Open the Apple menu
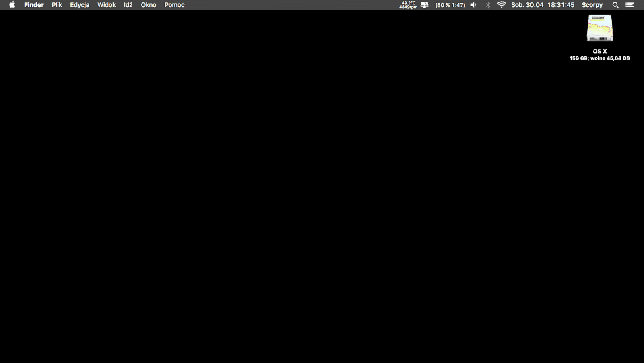This screenshot has height=363, width=644. point(12,5)
